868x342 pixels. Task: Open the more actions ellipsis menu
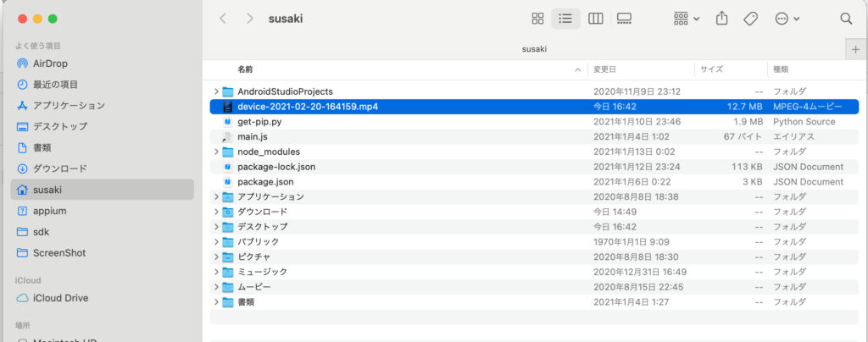[787, 19]
